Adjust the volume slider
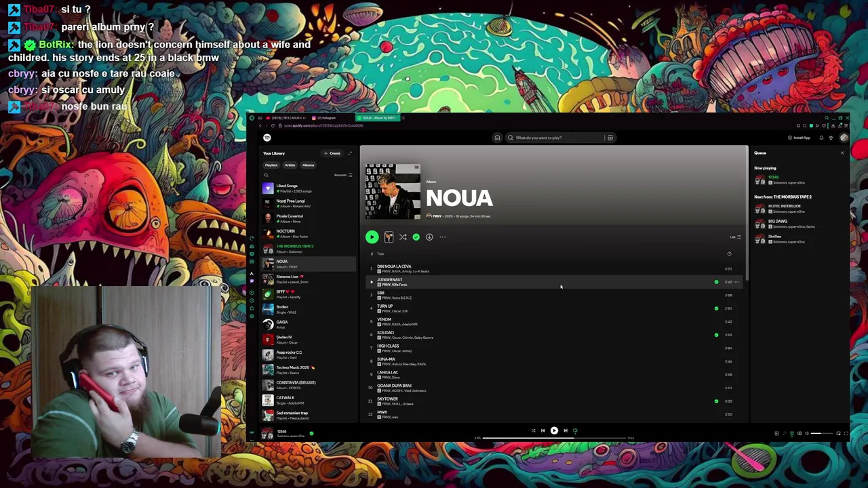The width and height of the screenshot is (868, 488). tap(822, 433)
